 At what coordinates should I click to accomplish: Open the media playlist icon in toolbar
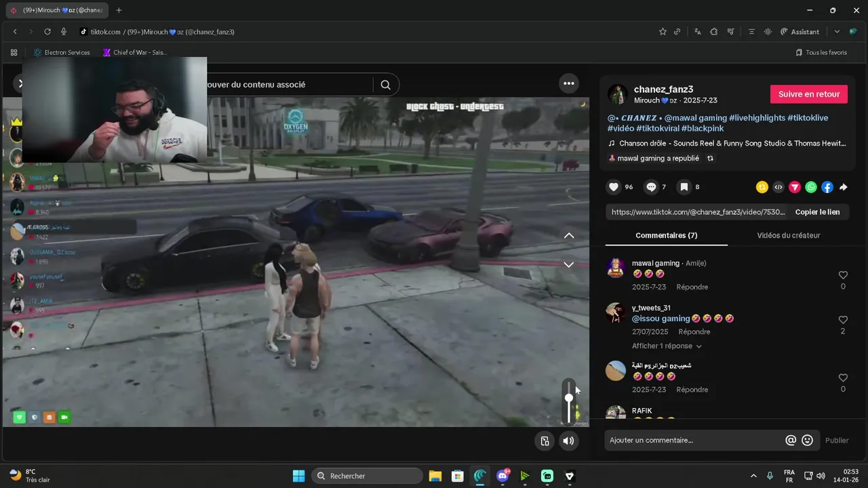[x=730, y=32]
